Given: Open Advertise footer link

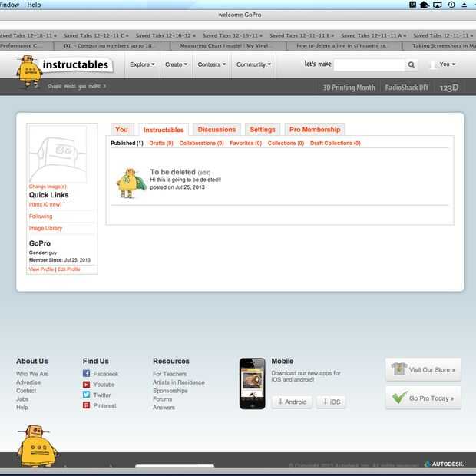Looking at the screenshot, I should (28, 382).
